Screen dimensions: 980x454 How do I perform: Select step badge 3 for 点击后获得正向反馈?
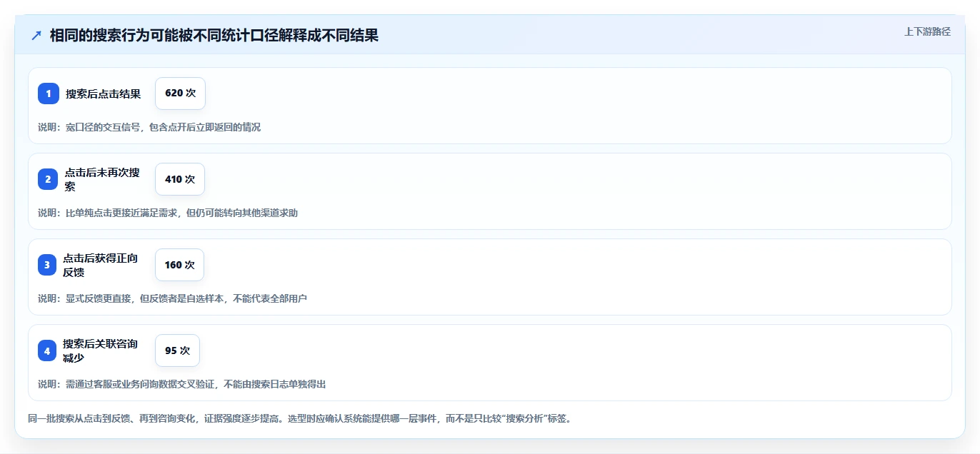[x=47, y=265]
